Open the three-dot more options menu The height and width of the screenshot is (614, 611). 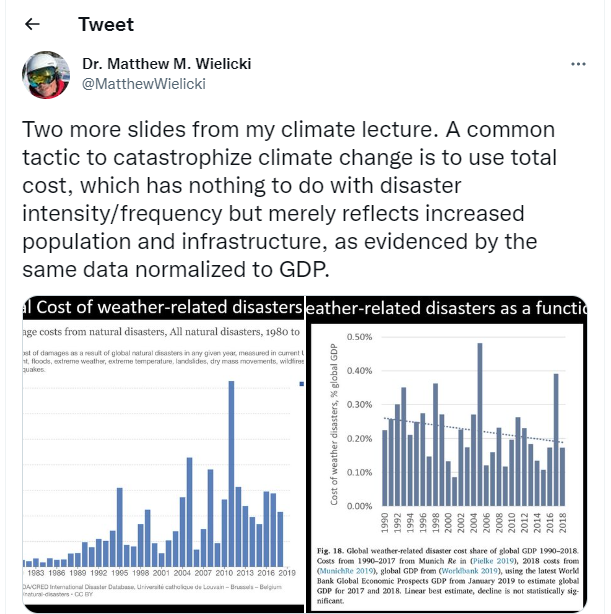tap(578, 64)
